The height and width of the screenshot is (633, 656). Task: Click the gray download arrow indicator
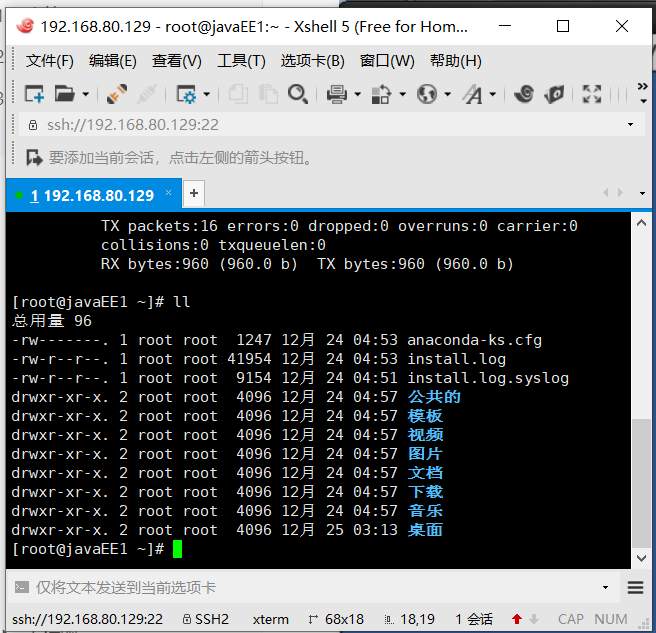(x=534, y=619)
